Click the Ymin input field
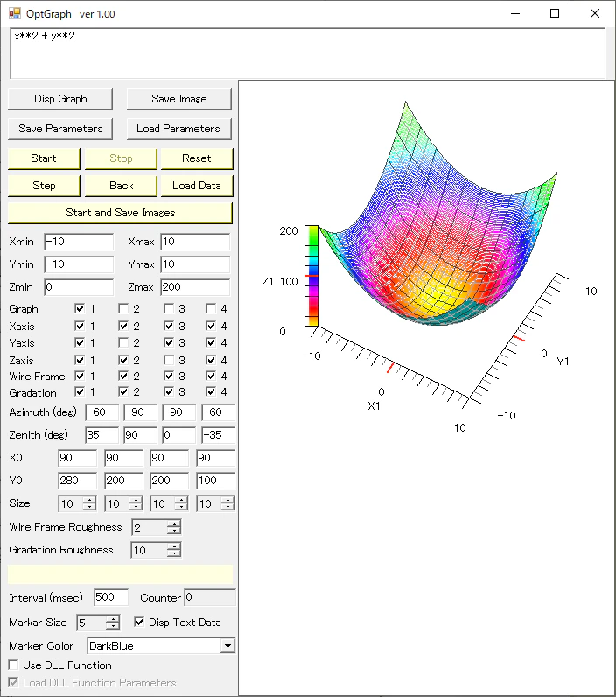This screenshot has height=697, width=616. point(79,264)
